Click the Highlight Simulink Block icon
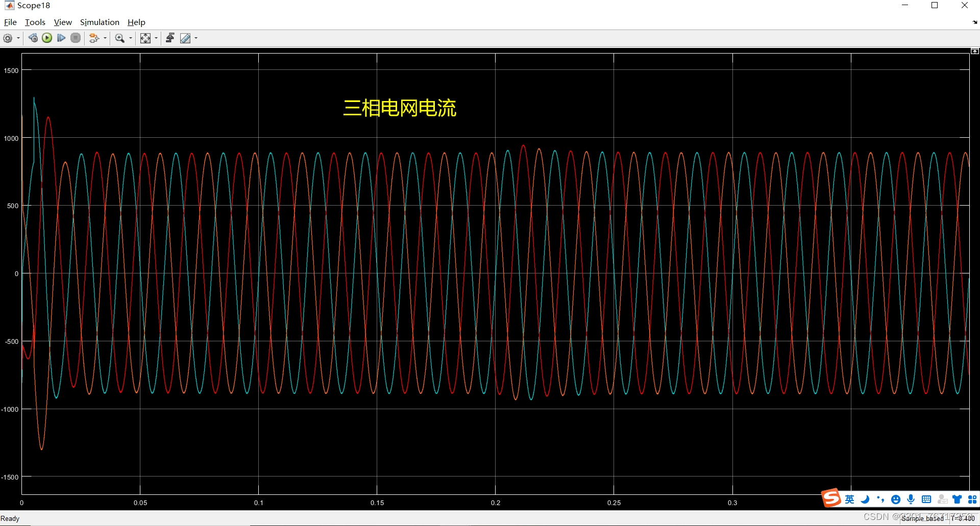This screenshot has width=980, height=526. (x=94, y=38)
